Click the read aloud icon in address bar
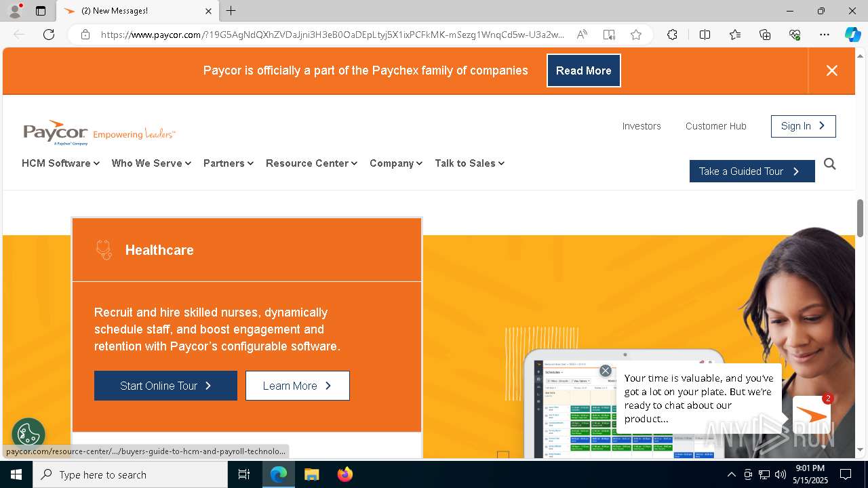The image size is (868, 488). pyautogui.click(x=582, y=35)
